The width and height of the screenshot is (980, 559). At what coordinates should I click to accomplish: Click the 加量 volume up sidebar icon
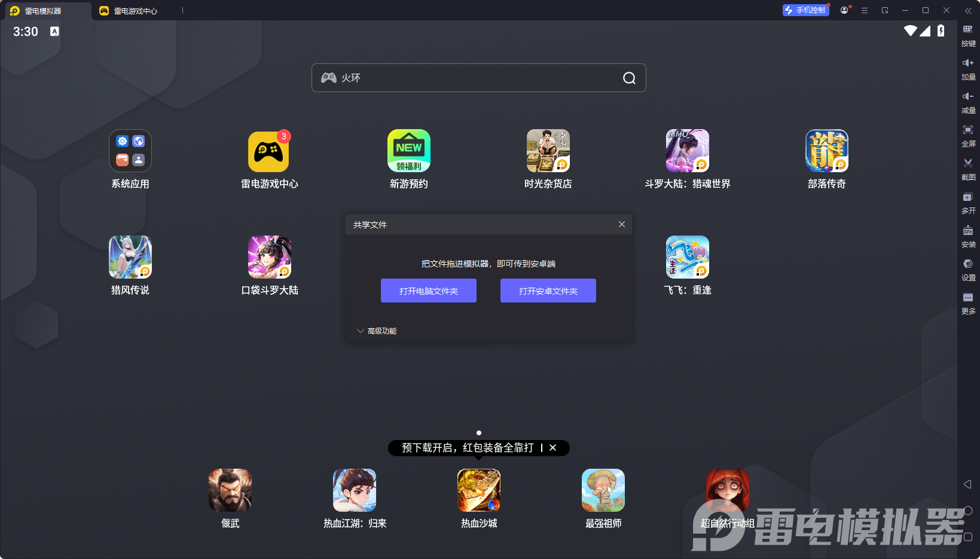click(968, 69)
